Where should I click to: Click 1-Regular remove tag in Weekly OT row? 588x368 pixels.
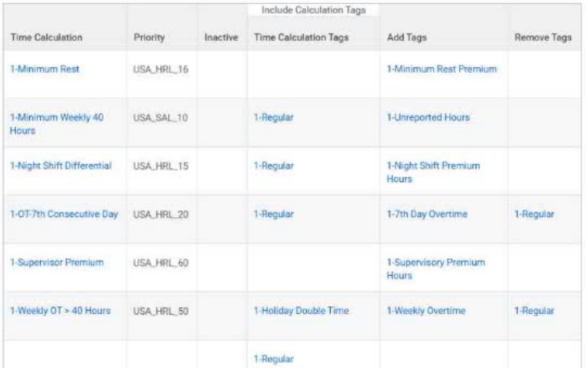point(534,311)
